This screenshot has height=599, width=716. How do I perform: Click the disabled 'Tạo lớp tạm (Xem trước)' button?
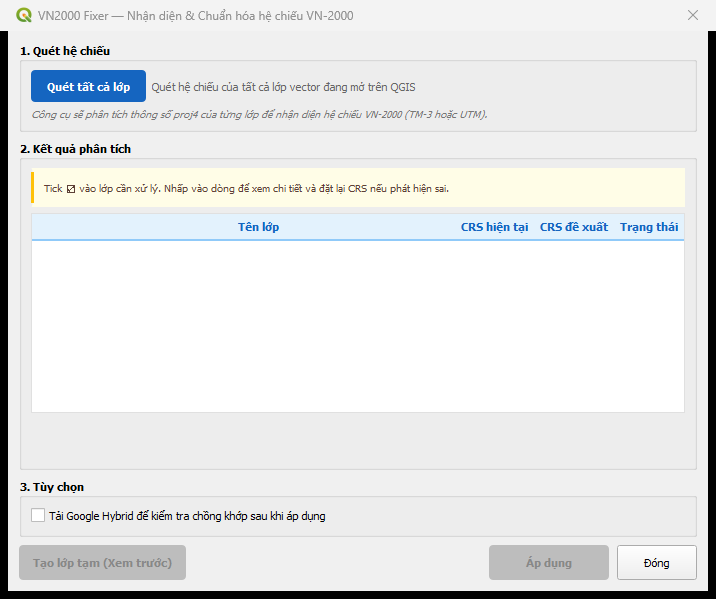point(102,562)
